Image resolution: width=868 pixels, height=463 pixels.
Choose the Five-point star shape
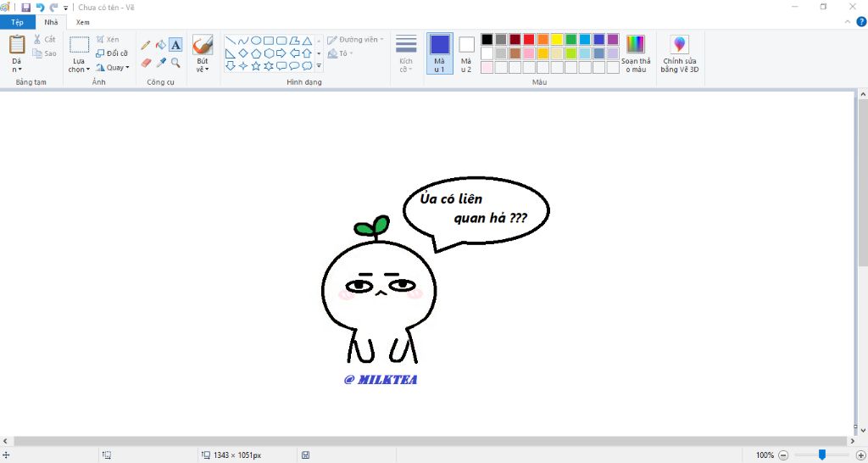pyautogui.click(x=256, y=66)
